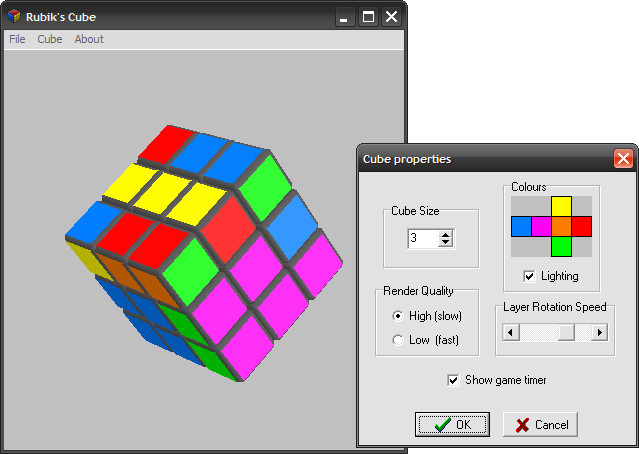Close the Cube properties dialog with the red X
The width and height of the screenshot is (639, 454).
click(x=623, y=159)
